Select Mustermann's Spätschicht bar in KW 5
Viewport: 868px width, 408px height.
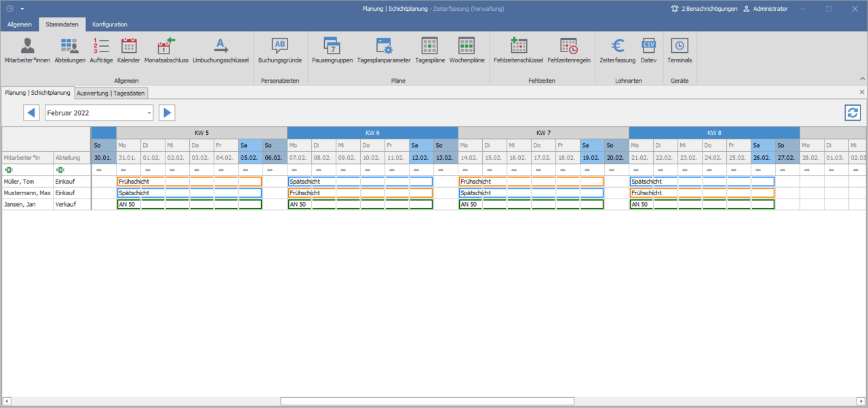[x=189, y=193]
